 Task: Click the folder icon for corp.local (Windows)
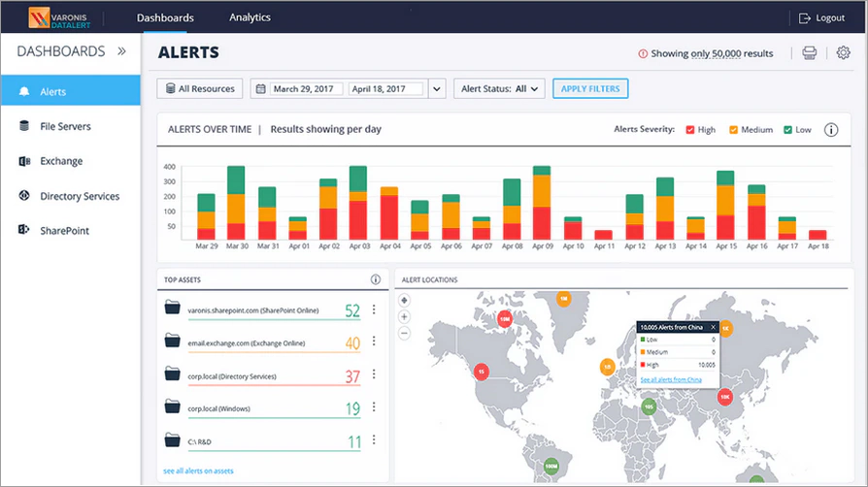click(x=172, y=406)
